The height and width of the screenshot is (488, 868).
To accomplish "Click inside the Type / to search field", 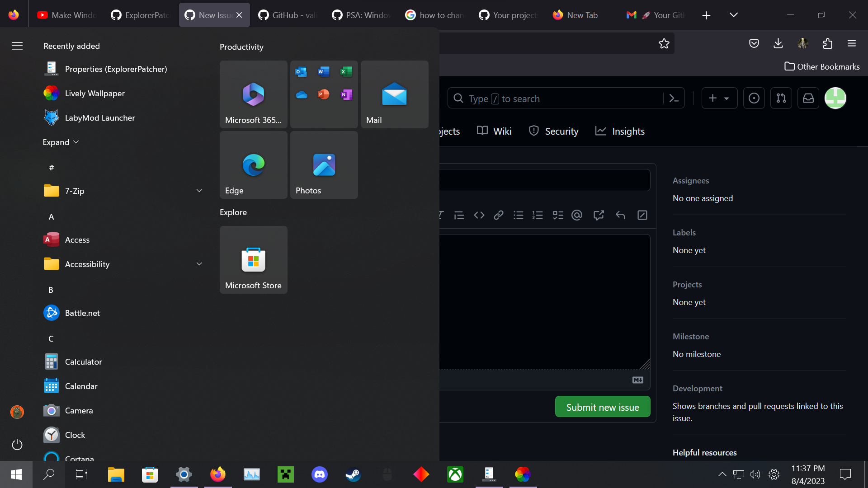I will click(542, 98).
